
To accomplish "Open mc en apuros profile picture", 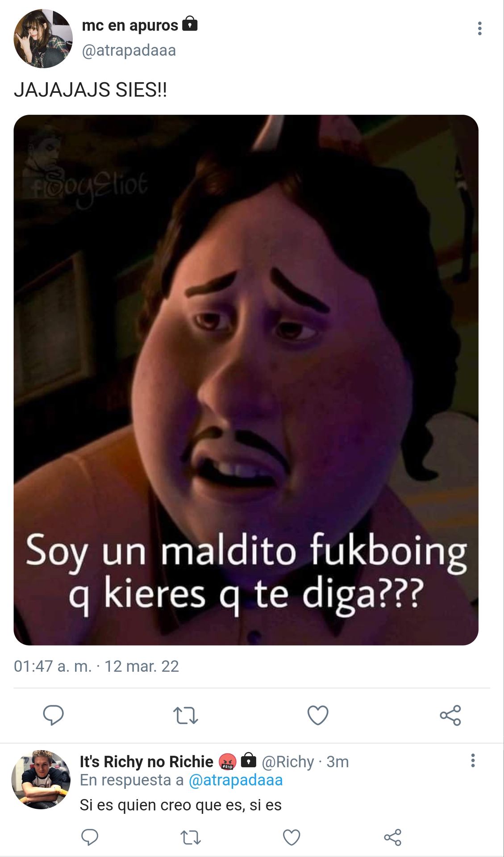I will coord(43,38).
